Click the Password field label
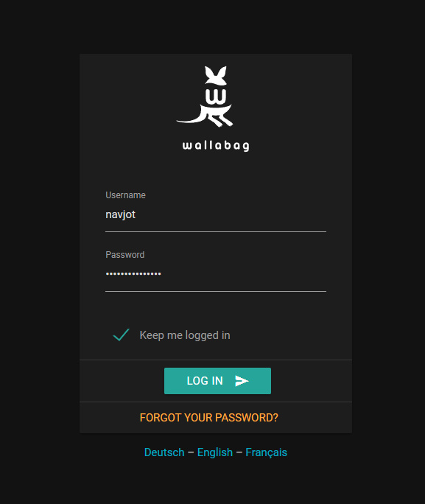 125,255
